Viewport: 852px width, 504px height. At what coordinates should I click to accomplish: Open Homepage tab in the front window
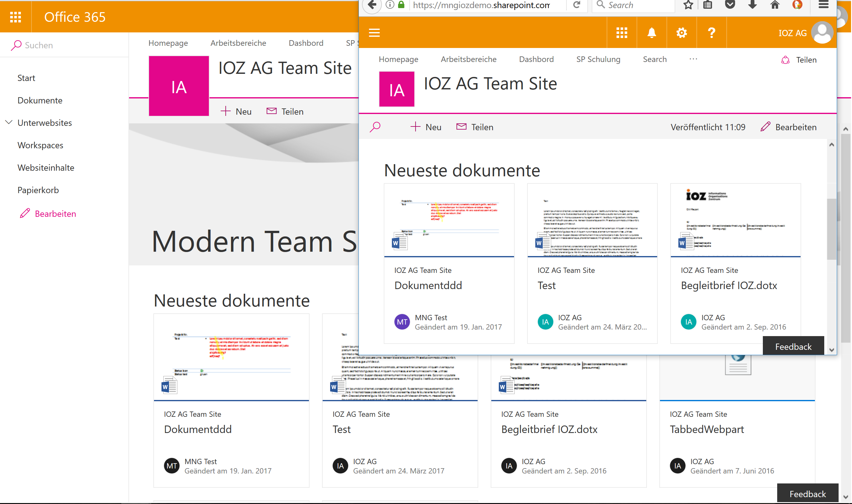point(398,59)
